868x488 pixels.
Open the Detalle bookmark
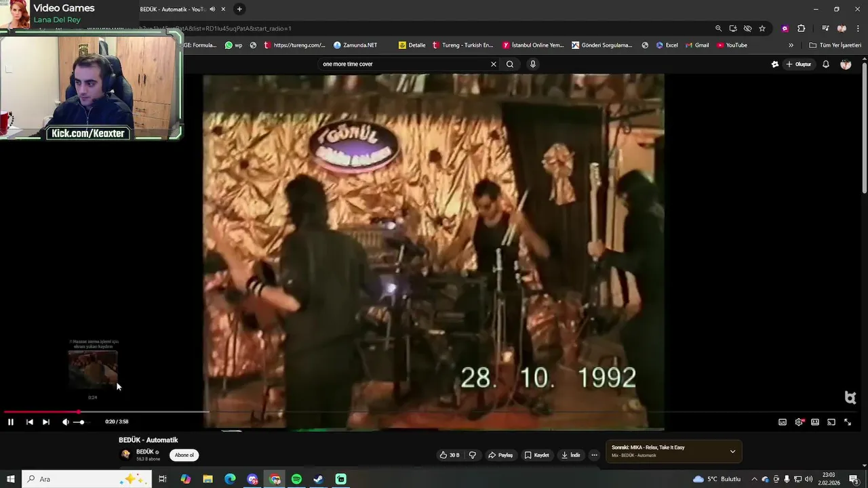click(412, 45)
